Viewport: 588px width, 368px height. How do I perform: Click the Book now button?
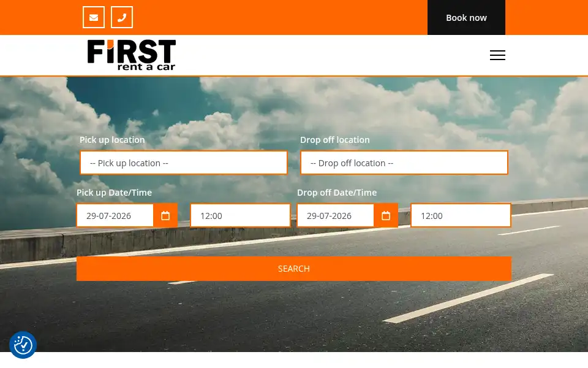point(466,18)
